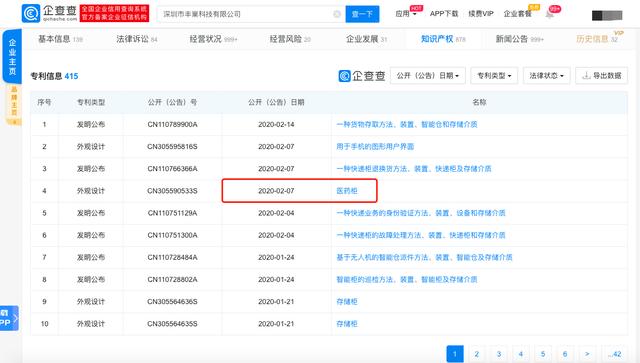Click the 公开(公告)号 column header

coord(172,102)
